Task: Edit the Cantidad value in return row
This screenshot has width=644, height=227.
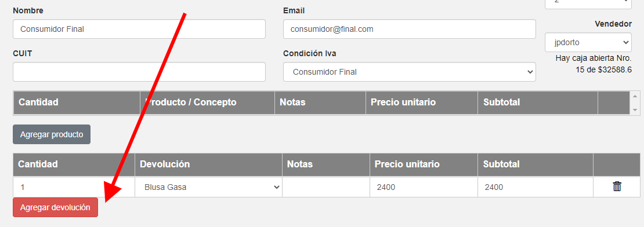Action: (x=74, y=187)
